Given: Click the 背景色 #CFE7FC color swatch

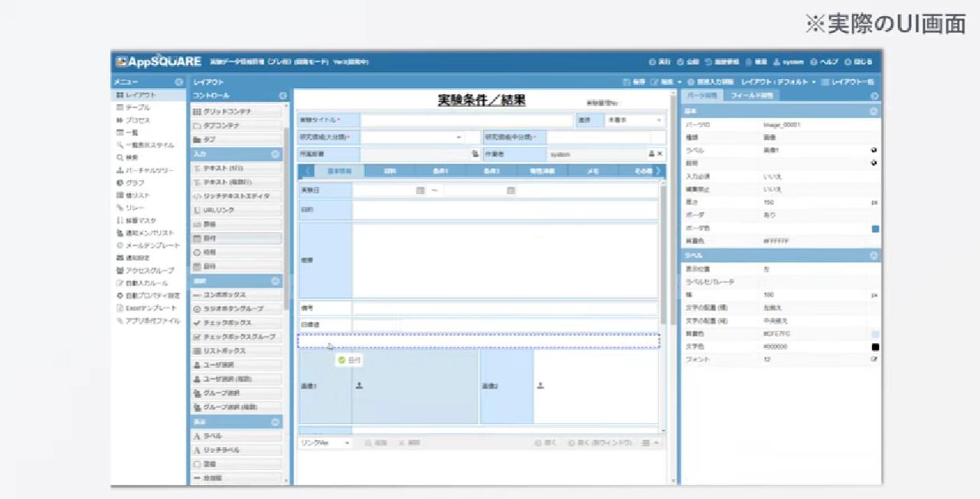Looking at the screenshot, I should coord(875,334).
